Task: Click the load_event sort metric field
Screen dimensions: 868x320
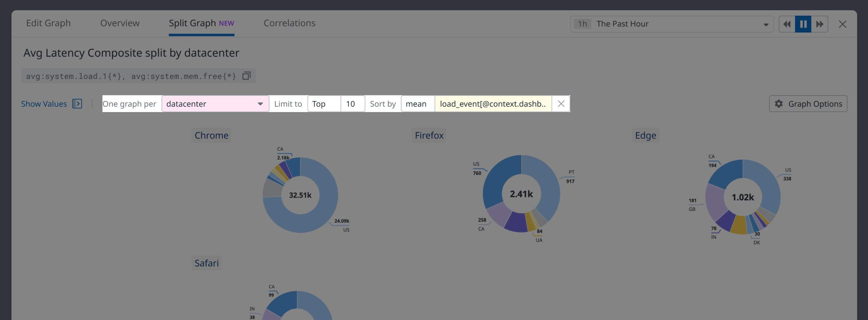Action: (493, 104)
